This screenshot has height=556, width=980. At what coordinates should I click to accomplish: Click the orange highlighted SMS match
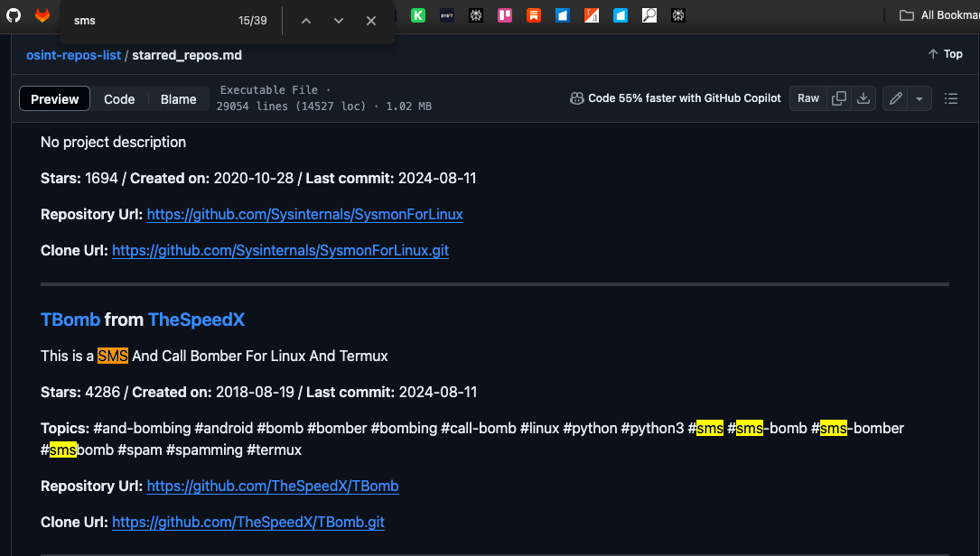(113, 357)
